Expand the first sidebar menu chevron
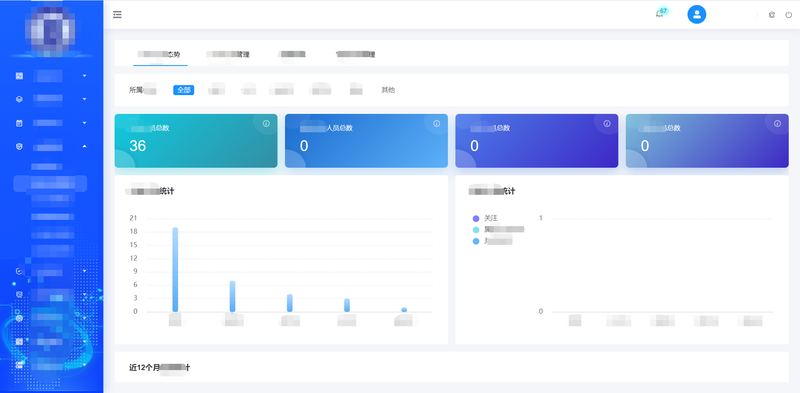This screenshot has height=393, width=800. point(84,76)
